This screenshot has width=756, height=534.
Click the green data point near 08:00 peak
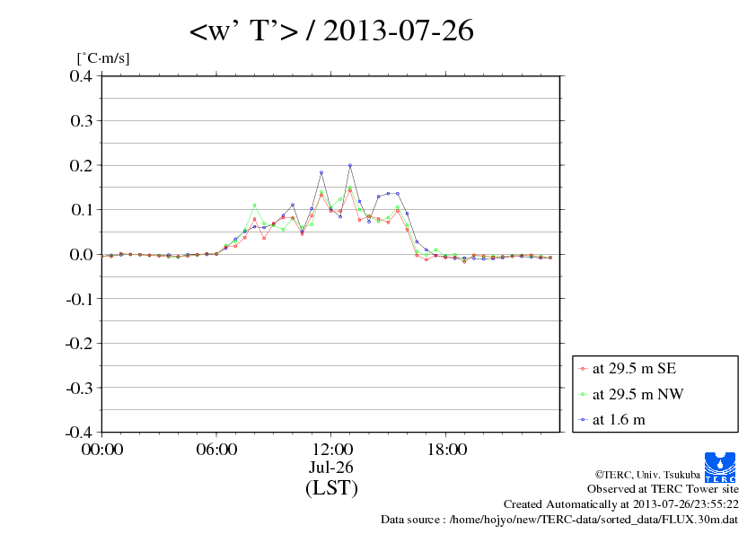255,206
